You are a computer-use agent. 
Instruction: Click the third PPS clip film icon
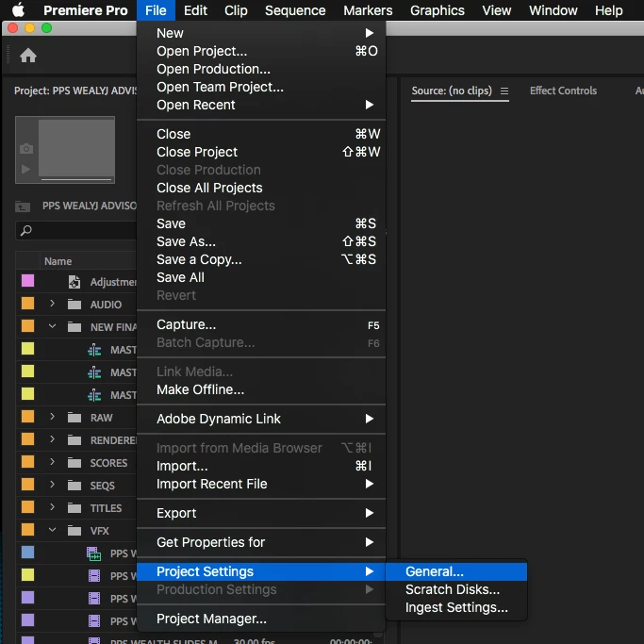pyautogui.click(x=94, y=599)
